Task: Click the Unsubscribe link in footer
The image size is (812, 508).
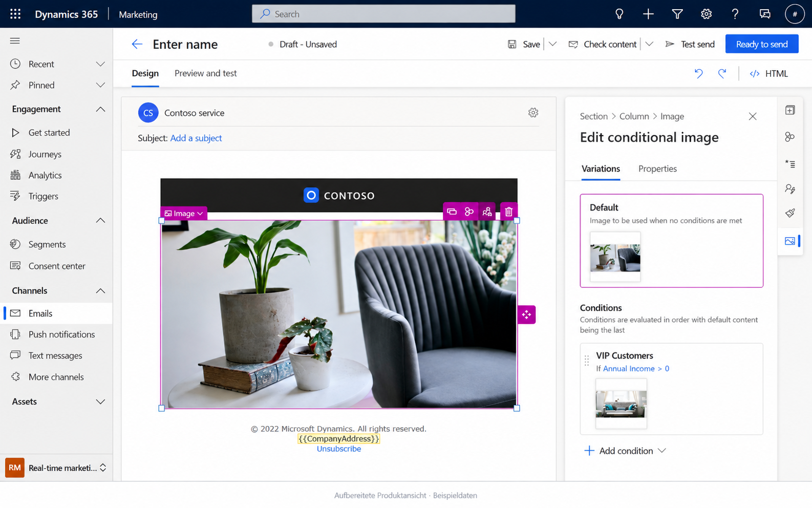Action: point(339,449)
